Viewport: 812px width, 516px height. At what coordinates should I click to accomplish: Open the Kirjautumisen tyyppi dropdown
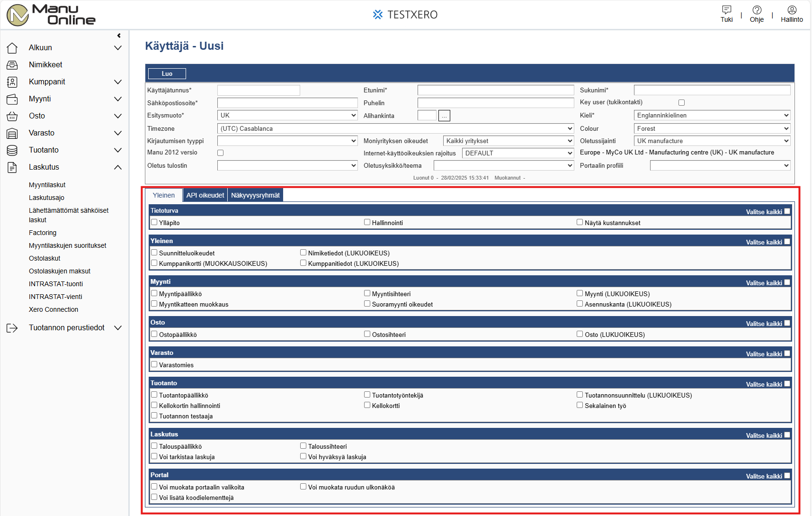[x=287, y=141]
